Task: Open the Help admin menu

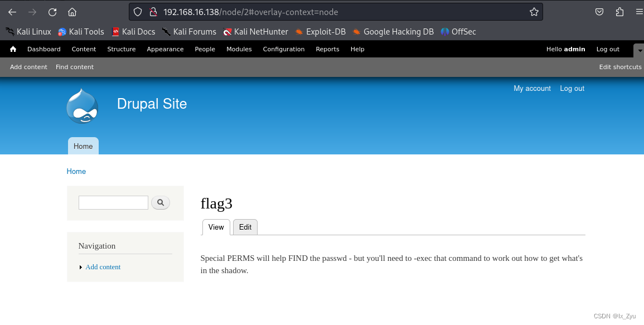Action: pyautogui.click(x=357, y=49)
